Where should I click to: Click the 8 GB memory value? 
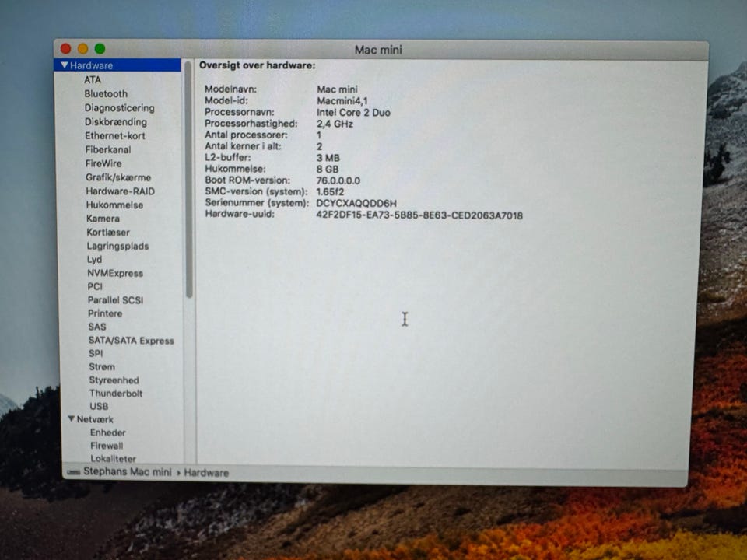pyautogui.click(x=328, y=169)
